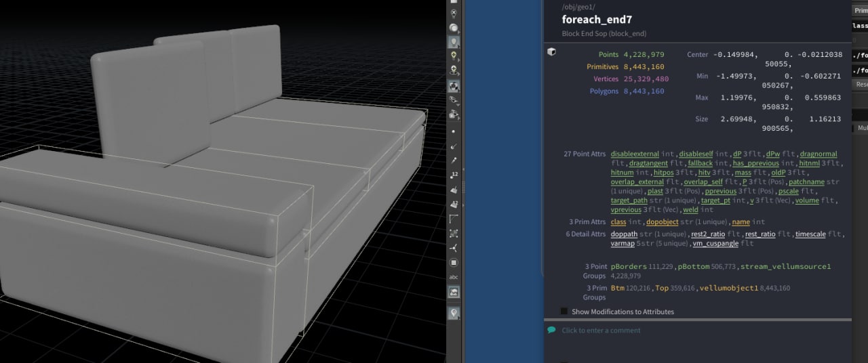Toggle the background image icon
Screen dimensions: 868x363
point(454,292)
